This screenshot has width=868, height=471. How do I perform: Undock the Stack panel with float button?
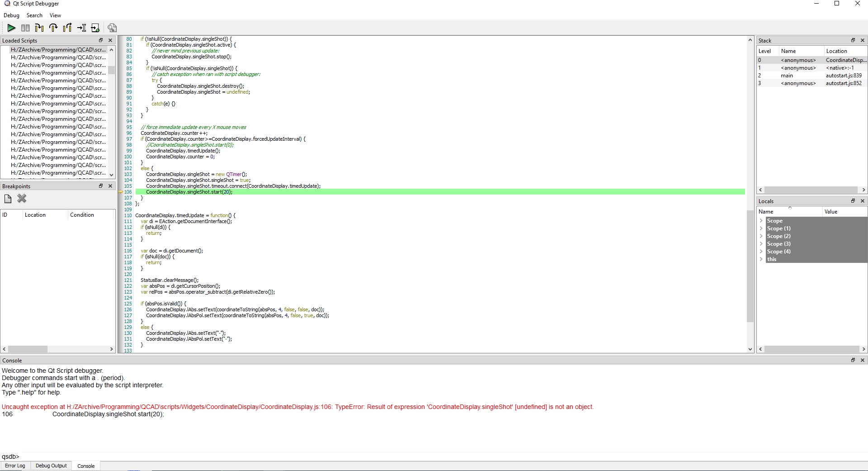click(853, 40)
